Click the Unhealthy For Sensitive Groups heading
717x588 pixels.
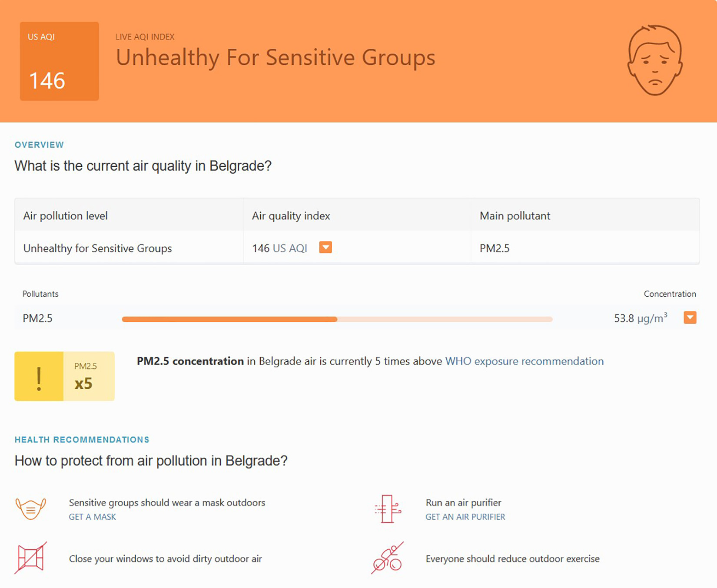click(x=275, y=57)
